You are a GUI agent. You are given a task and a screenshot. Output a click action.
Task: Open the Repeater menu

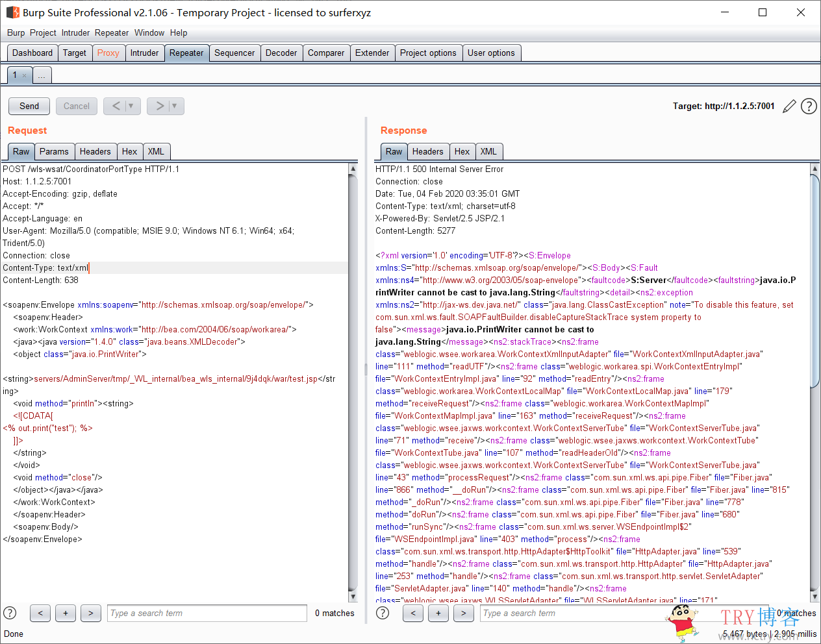point(112,32)
